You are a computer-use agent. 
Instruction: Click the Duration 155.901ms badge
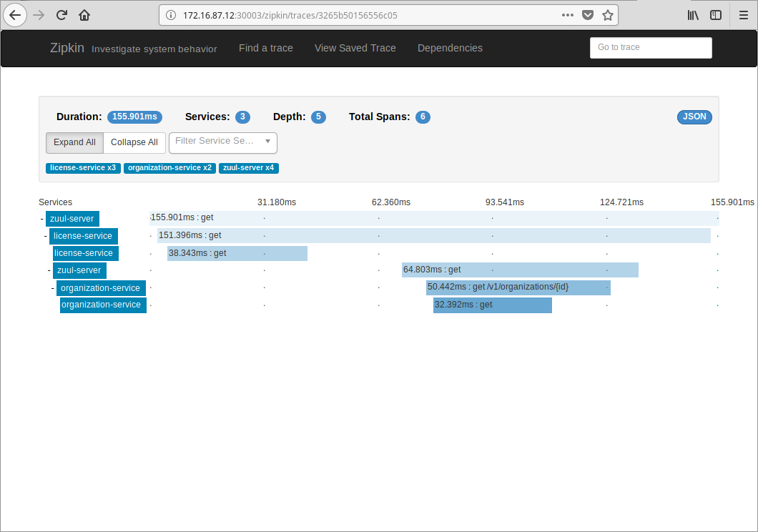click(135, 117)
